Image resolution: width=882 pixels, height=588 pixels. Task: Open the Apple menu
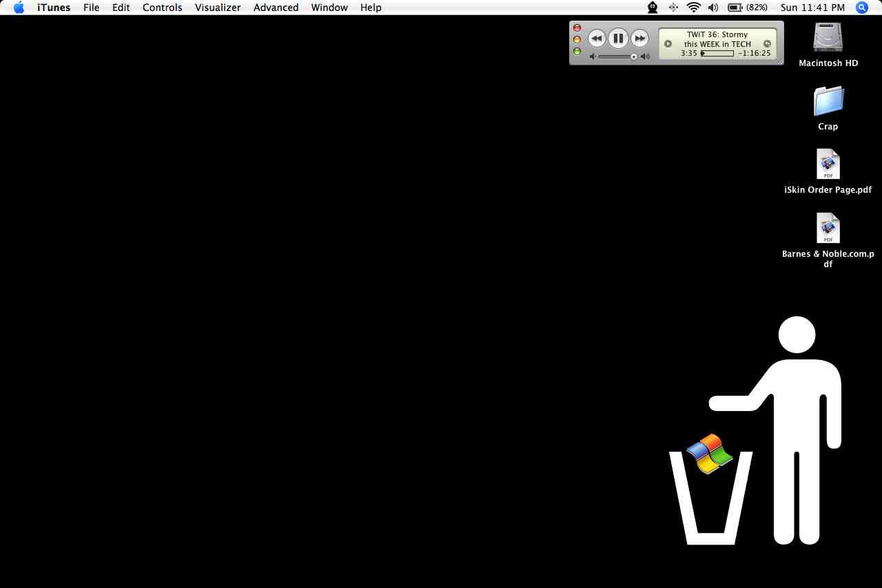coord(19,8)
